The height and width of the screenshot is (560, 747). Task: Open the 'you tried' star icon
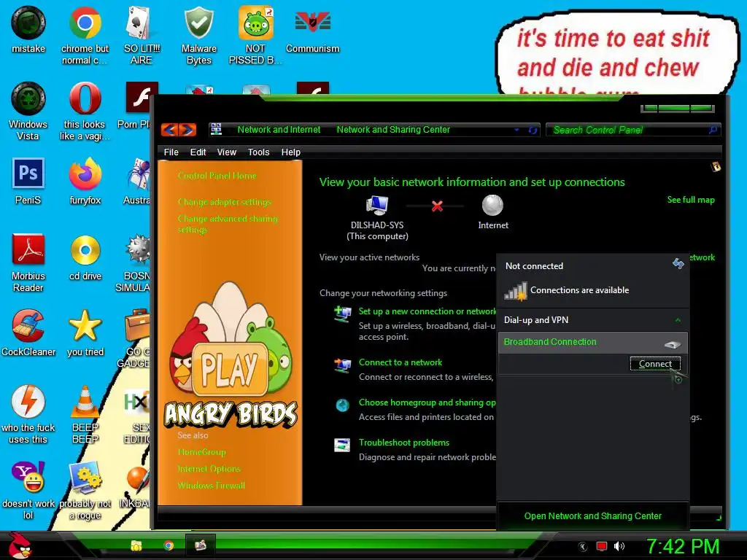(x=85, y=332)
